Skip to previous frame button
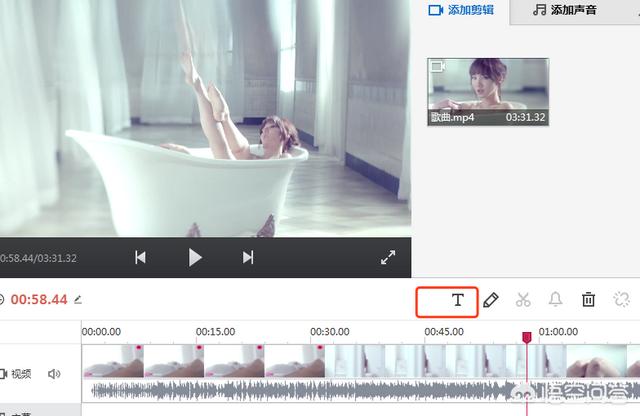 coord(140,257)
